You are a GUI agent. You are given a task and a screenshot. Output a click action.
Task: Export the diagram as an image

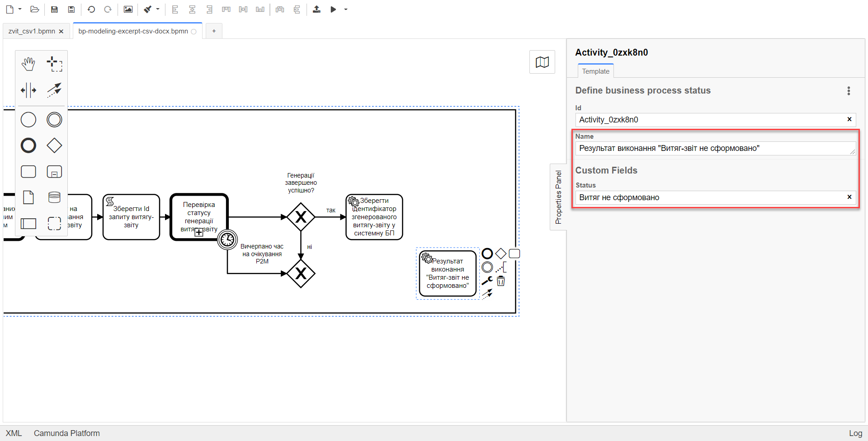pyautogui.click(x=128, y=9)
